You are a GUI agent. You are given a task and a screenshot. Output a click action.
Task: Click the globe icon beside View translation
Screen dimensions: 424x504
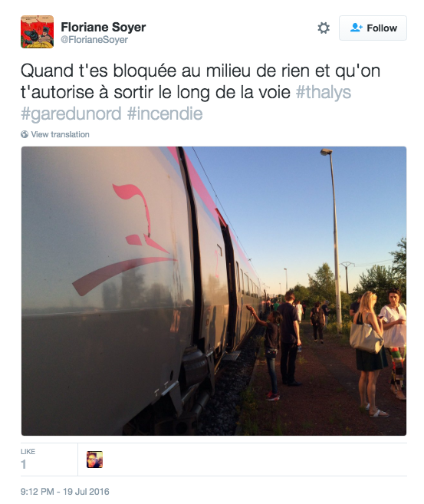pos(25,134)
